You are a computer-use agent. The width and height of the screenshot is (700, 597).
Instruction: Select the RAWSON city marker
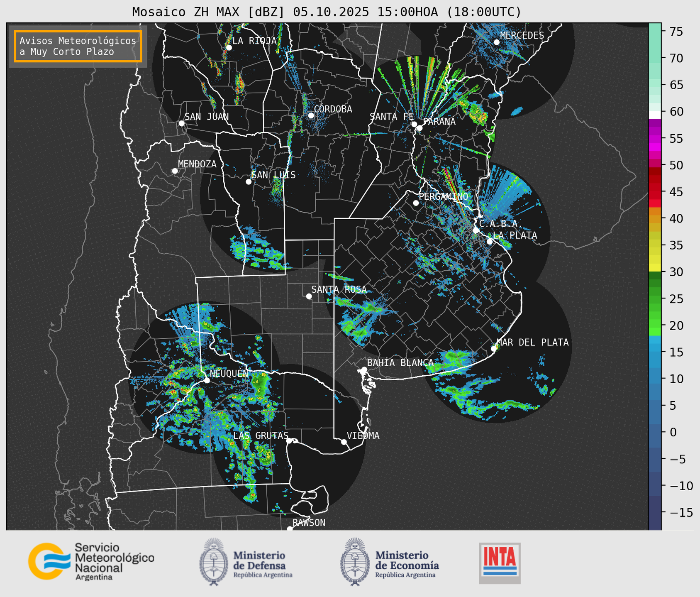pos(290,529)
